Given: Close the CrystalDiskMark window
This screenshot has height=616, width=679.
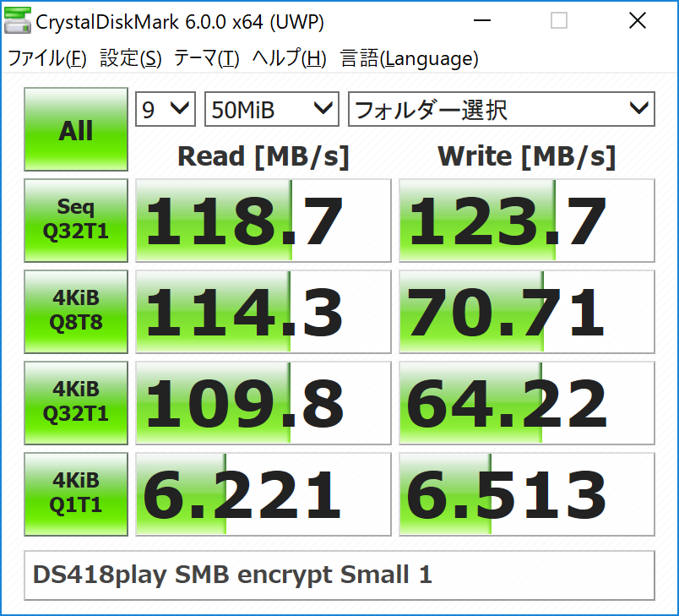Looking at the screenshot, I should (x=638, y=20).
